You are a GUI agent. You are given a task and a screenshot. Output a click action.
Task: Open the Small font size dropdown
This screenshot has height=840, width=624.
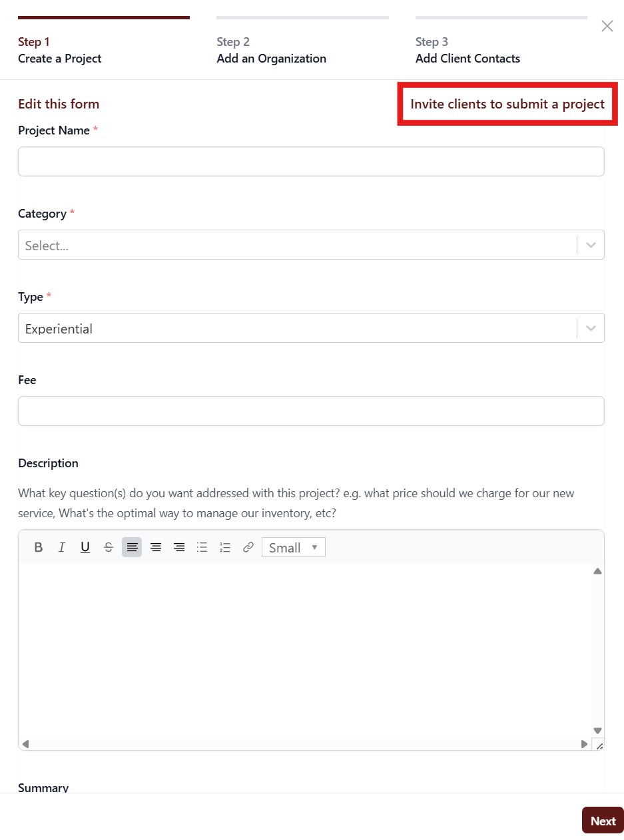coord(294,547)
